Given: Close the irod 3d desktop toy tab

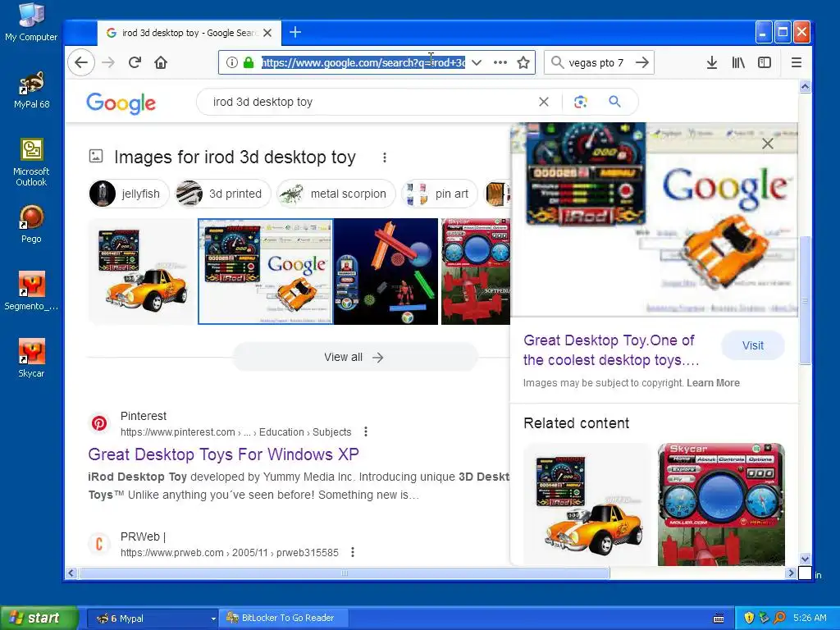Looking at the screenshot, I should (268, 33).
